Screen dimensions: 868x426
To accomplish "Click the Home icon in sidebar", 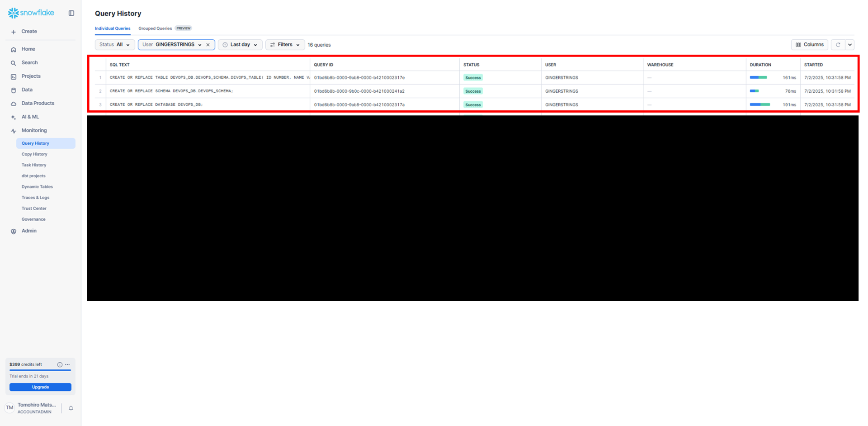I will [x=14, y=49].
